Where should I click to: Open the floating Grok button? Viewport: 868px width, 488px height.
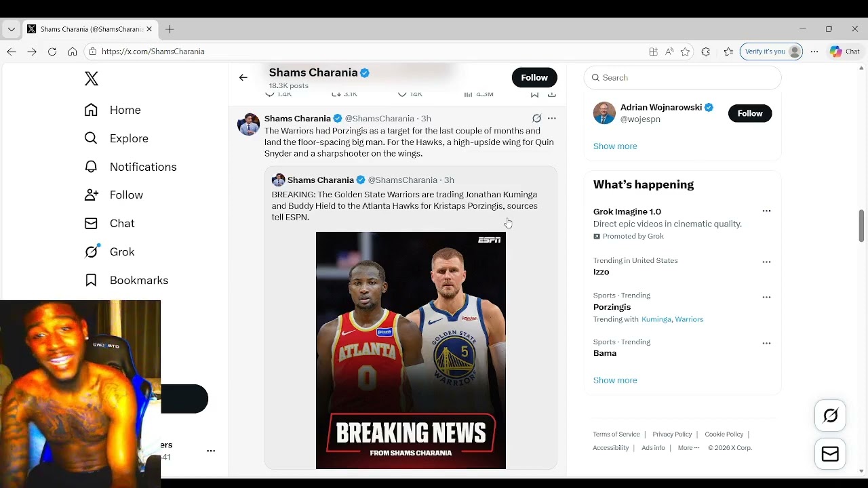(831, 415)
